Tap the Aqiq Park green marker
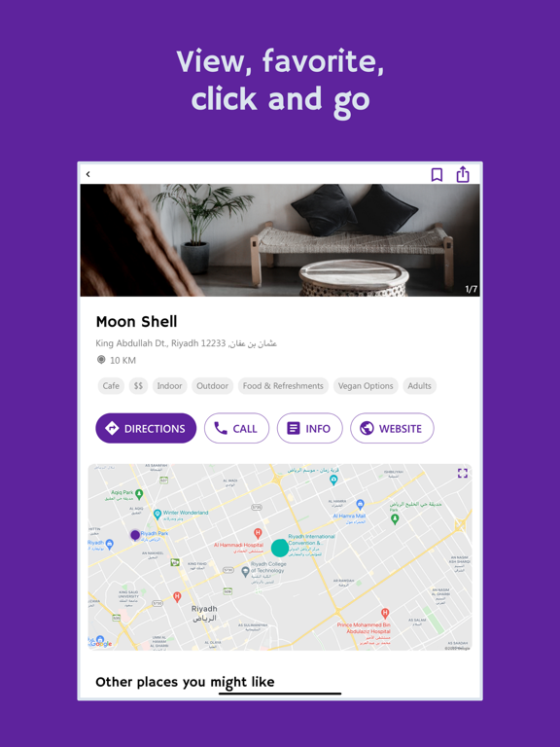The height and width of the screenshot is (747, 560). [139, 494]
